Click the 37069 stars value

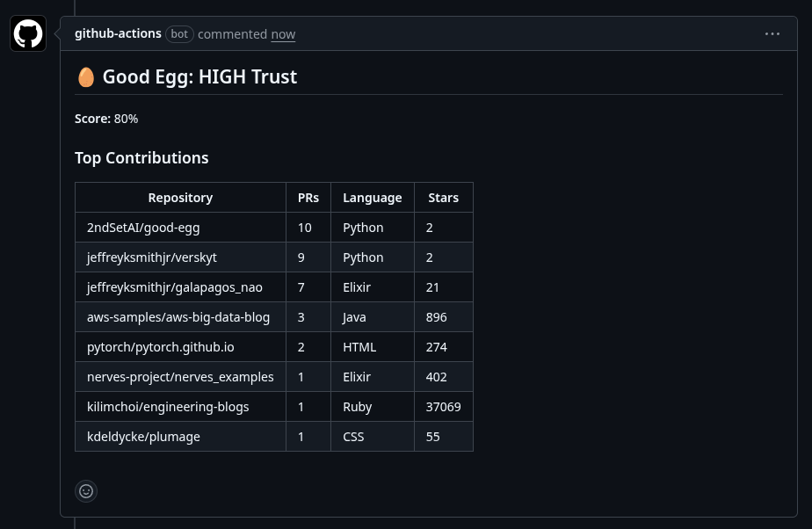point(443,407)
